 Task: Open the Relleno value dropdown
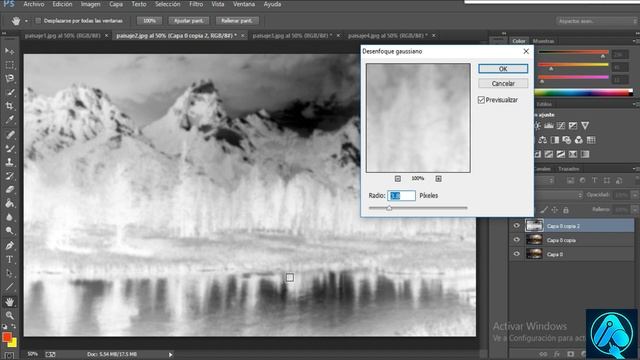[635, 210]
